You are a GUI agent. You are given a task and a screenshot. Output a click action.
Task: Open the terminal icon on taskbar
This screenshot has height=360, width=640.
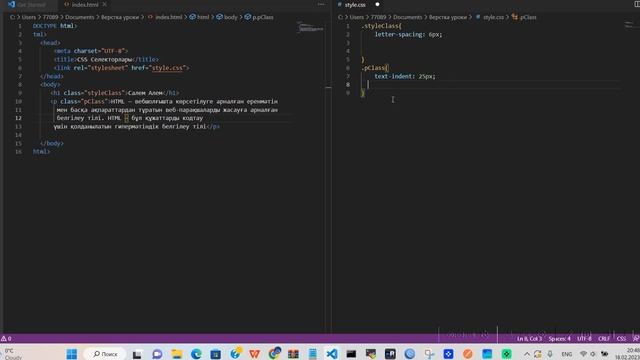[351, 354]
